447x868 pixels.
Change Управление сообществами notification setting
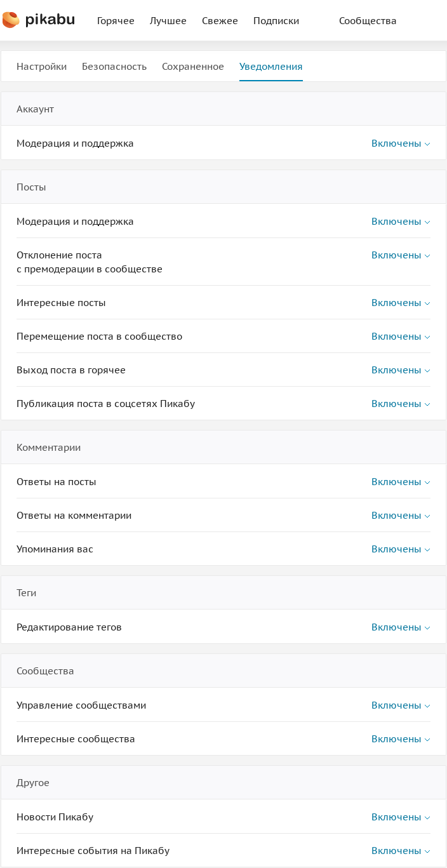pyautogui.click(x=400, y=705)
